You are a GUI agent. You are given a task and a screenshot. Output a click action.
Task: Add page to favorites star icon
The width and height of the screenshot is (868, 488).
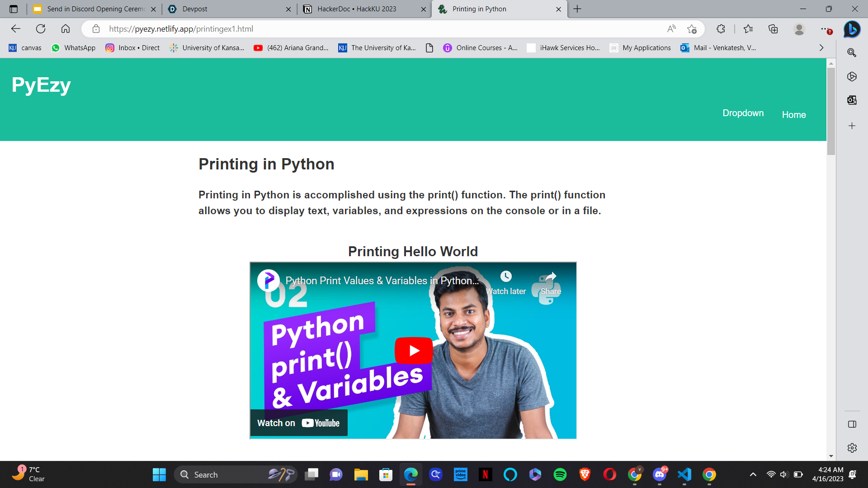tap(692, 29)
